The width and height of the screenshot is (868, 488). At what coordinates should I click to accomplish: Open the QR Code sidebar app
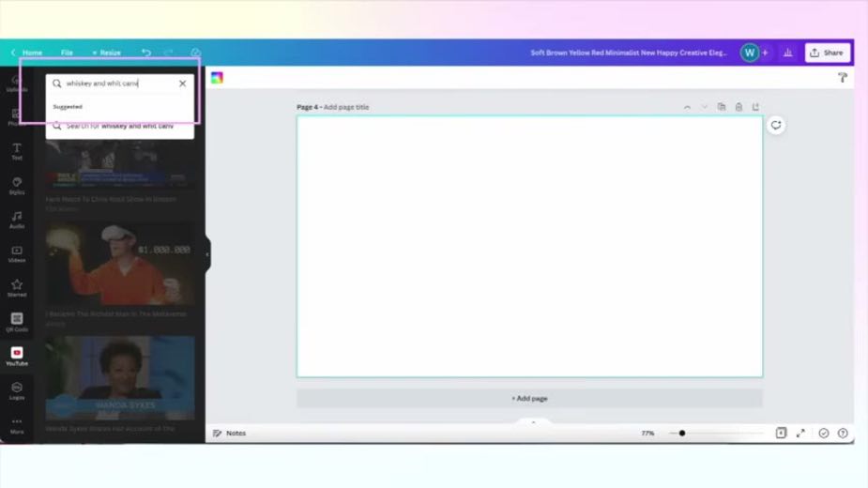click(x=17, y=323)
